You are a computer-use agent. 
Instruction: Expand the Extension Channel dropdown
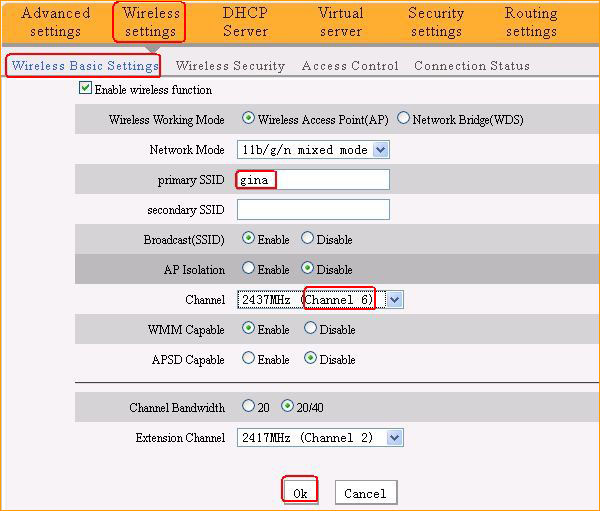395,437
